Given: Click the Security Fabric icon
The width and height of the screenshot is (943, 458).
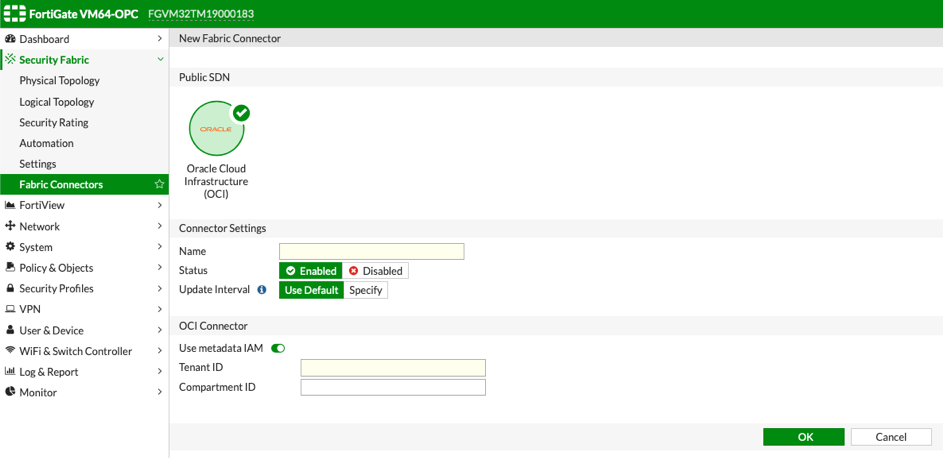Looking at the screenshot, I should [10, 60].
